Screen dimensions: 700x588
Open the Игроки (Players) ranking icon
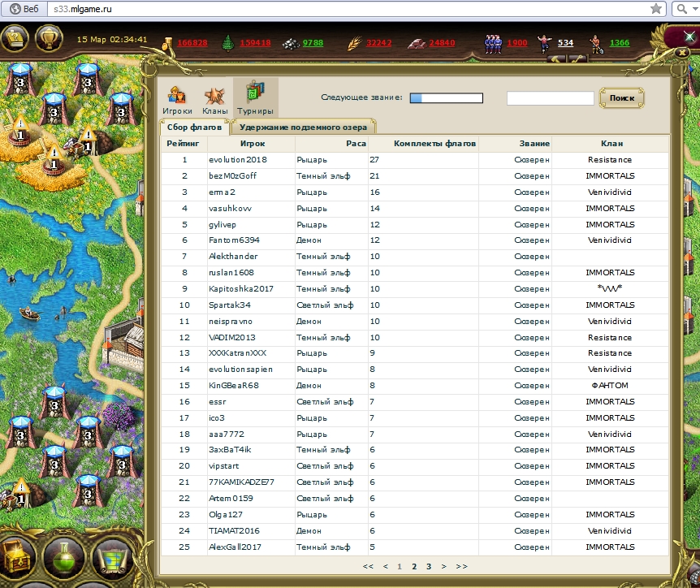pos(179,97)
